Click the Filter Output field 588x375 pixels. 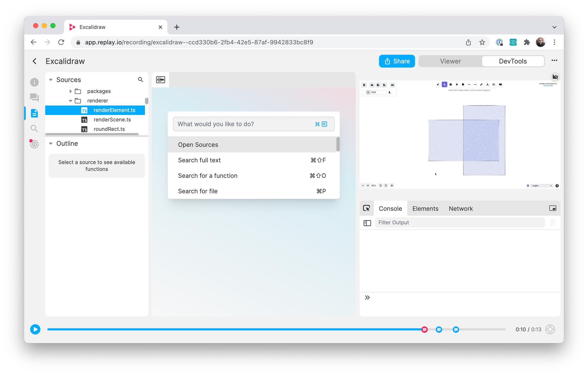pos(460,222)
